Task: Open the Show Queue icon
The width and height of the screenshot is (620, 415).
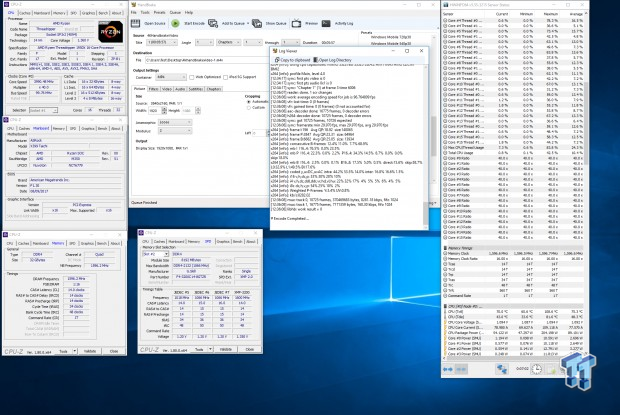Action: [257, 23]
